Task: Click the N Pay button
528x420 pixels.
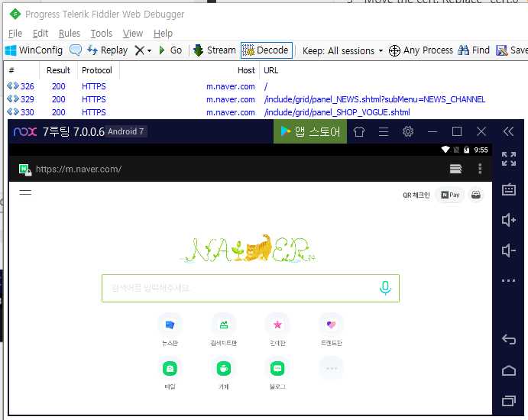Action: coord(450,195)
